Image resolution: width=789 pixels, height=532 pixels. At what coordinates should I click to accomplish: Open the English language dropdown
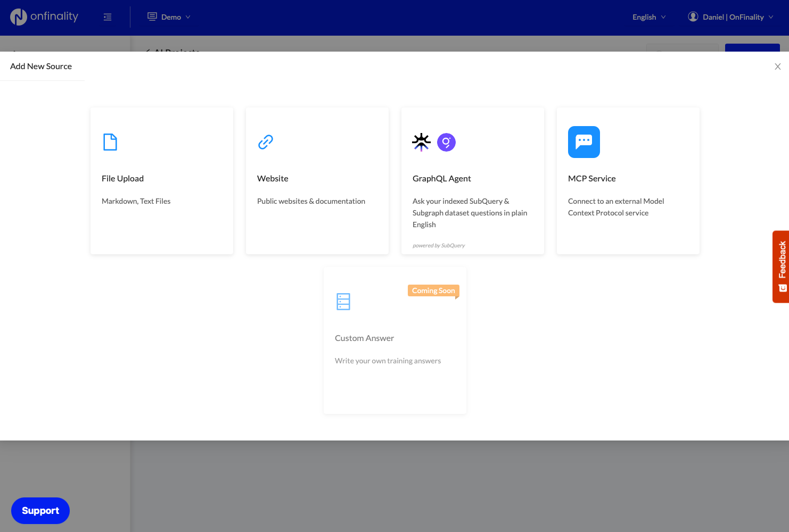pos(648,17)
